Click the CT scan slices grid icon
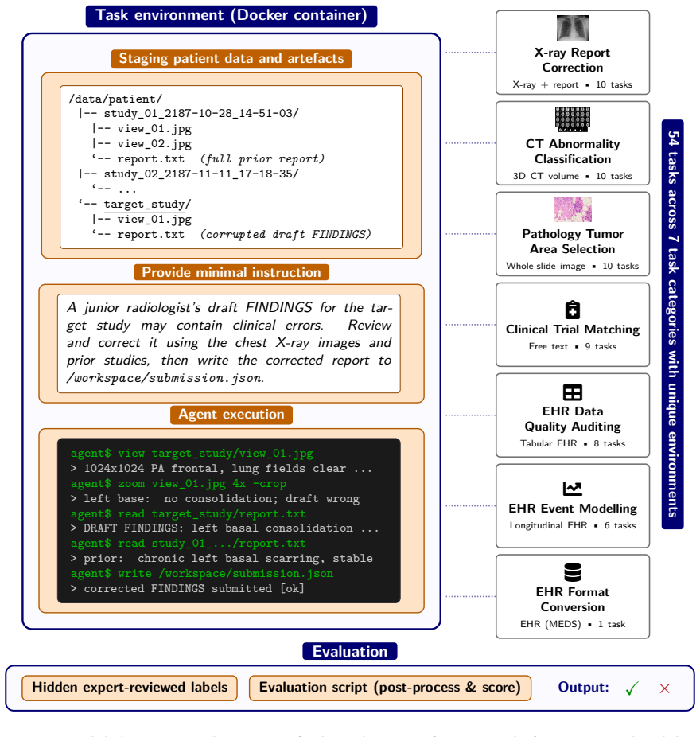 (572, 119)
